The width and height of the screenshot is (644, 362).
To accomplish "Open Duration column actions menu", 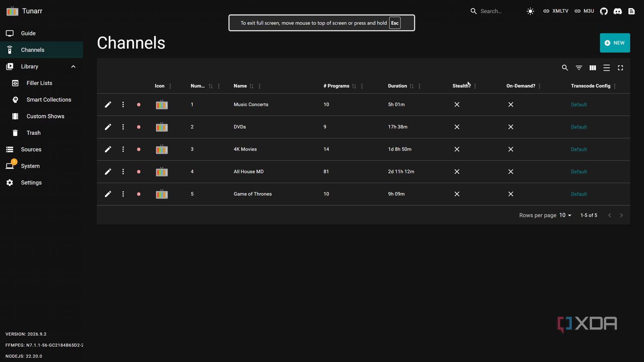I will (x=419, y=86).
